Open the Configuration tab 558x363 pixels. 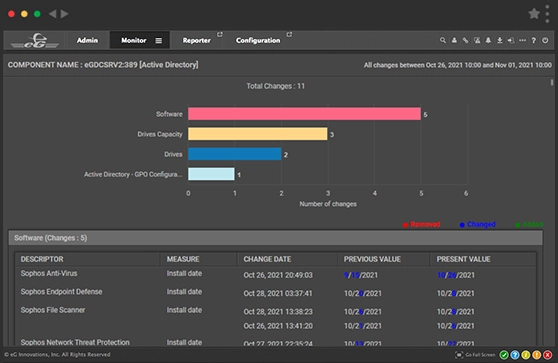258,41
